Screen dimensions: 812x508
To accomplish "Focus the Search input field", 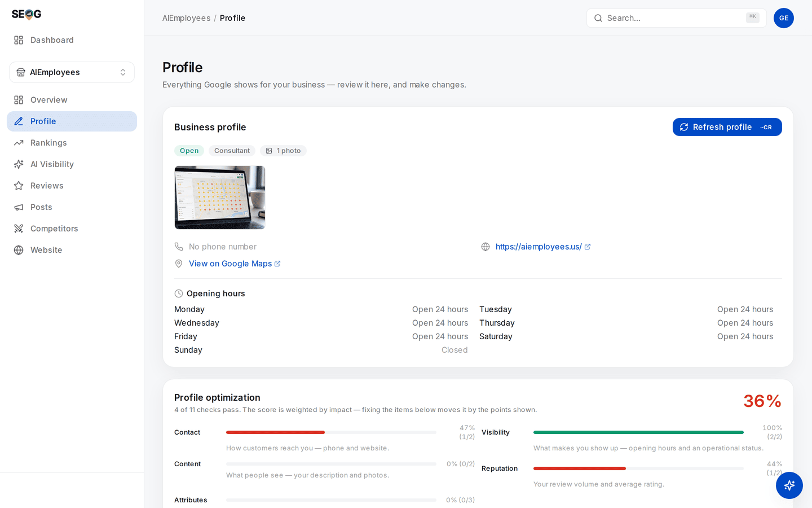I will 676,18.
